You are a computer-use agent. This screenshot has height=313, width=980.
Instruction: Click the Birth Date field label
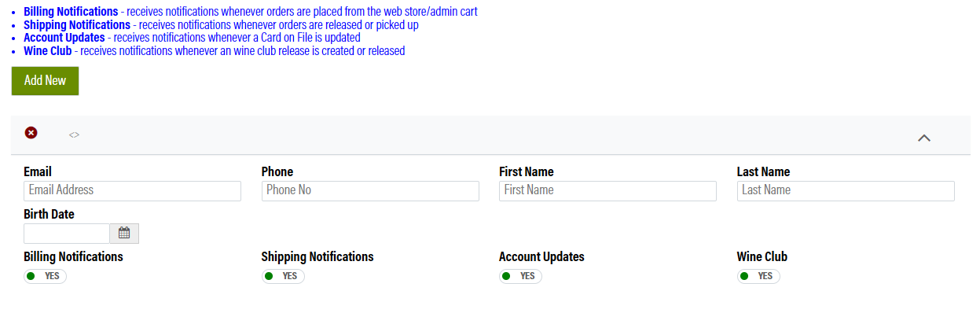click(x=50, y=214)
